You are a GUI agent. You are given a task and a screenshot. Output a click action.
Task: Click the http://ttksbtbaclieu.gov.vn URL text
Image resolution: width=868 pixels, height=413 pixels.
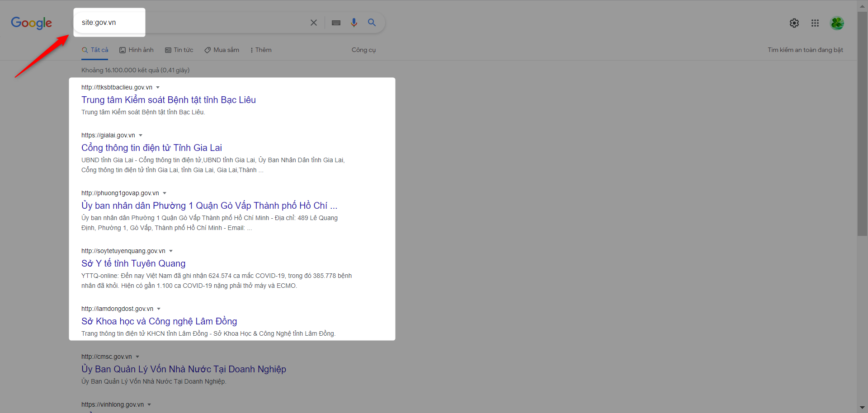coord(117,87)
